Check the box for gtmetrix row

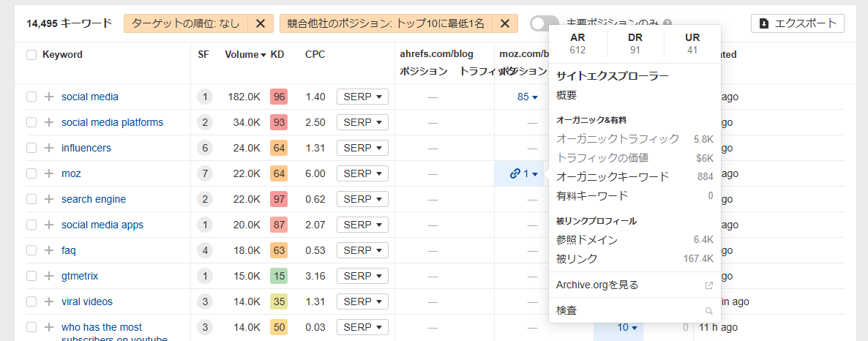(x=31, y=276)
